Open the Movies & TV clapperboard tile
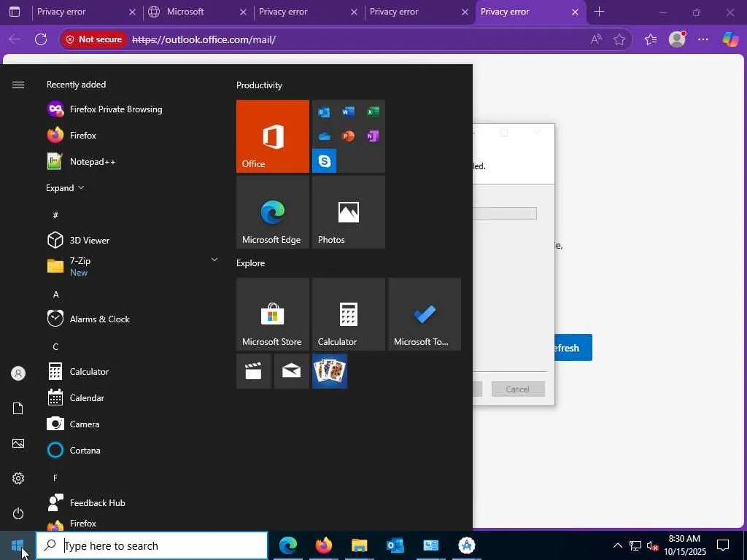 pos(253,371)
